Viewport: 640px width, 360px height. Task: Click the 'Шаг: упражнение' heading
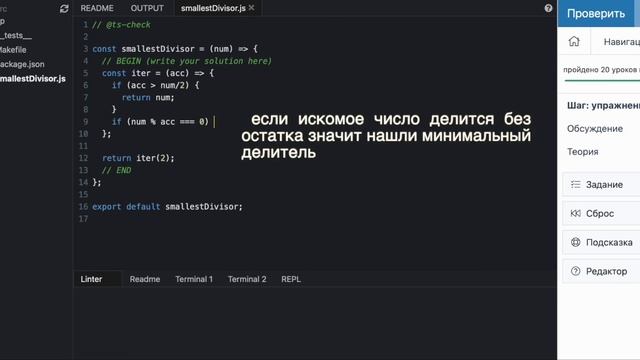603,106
